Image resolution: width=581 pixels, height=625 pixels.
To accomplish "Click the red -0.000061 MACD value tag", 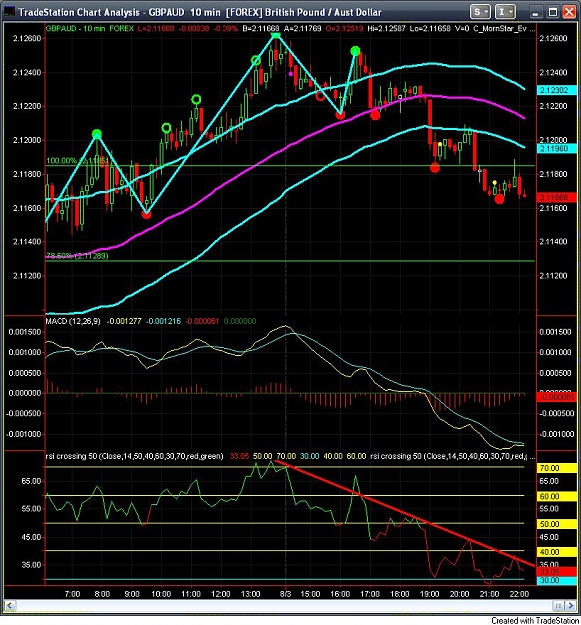I will [x=556, y=397].
